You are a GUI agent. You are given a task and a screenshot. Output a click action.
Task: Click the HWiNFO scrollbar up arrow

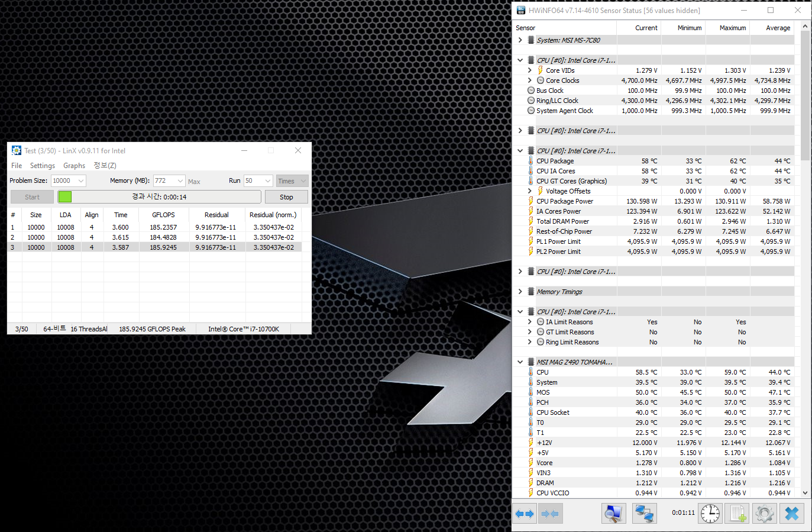(x=805, y=27)
